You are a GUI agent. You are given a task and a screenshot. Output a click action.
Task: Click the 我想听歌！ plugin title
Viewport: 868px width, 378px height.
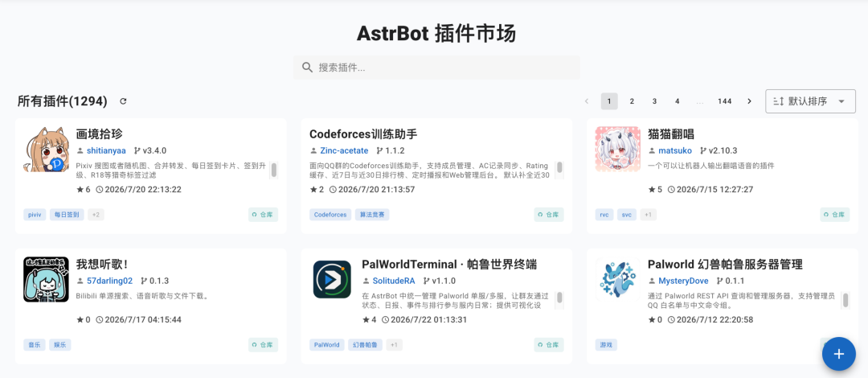[x=102, y=264]
